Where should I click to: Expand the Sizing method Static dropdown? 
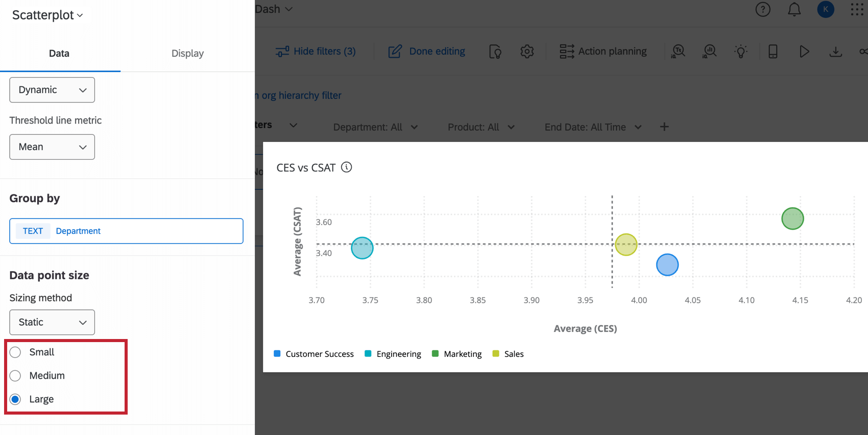point(52,322)
